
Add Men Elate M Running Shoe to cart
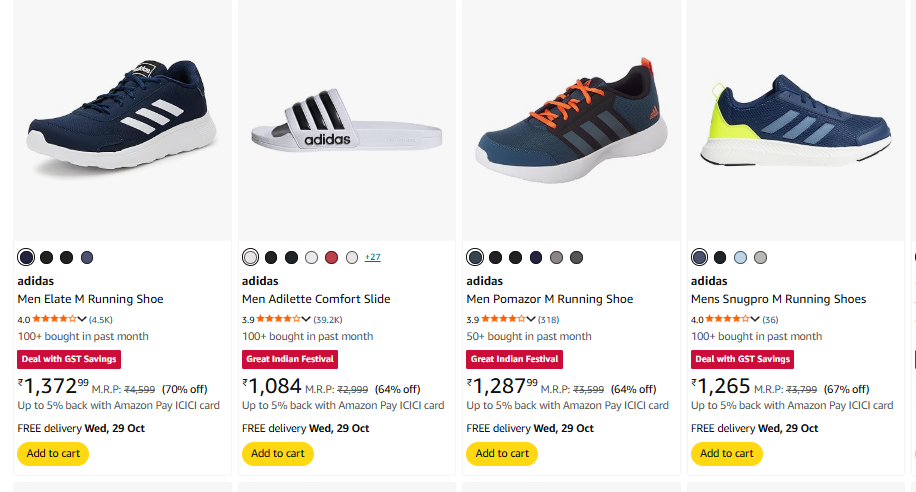(x=53, y=453)
